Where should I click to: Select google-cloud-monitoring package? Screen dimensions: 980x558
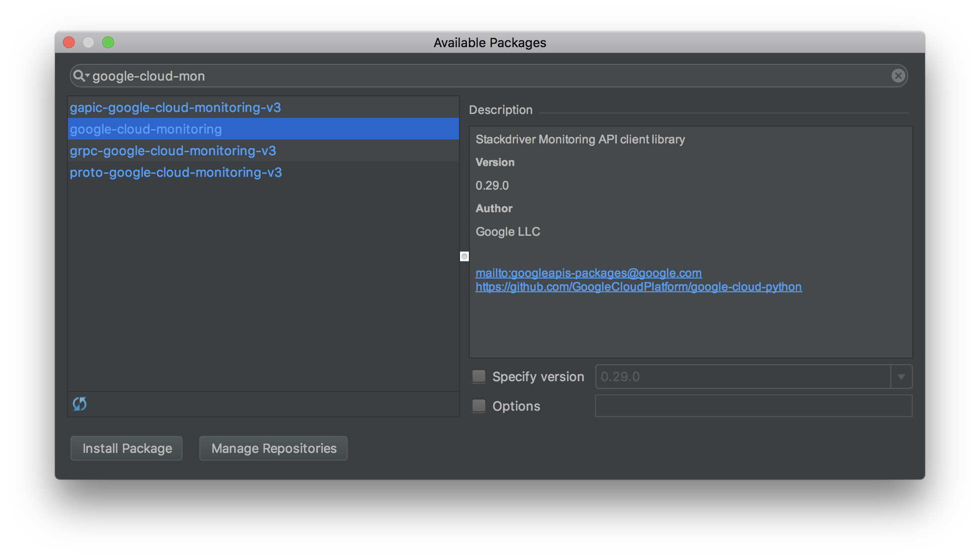pos(146,129)
